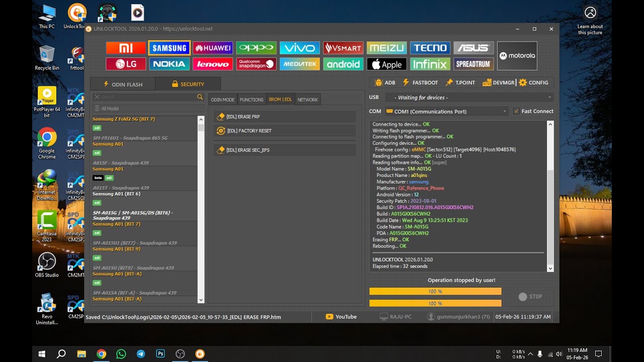Pick the Apple brand logo

click(386, 64)
